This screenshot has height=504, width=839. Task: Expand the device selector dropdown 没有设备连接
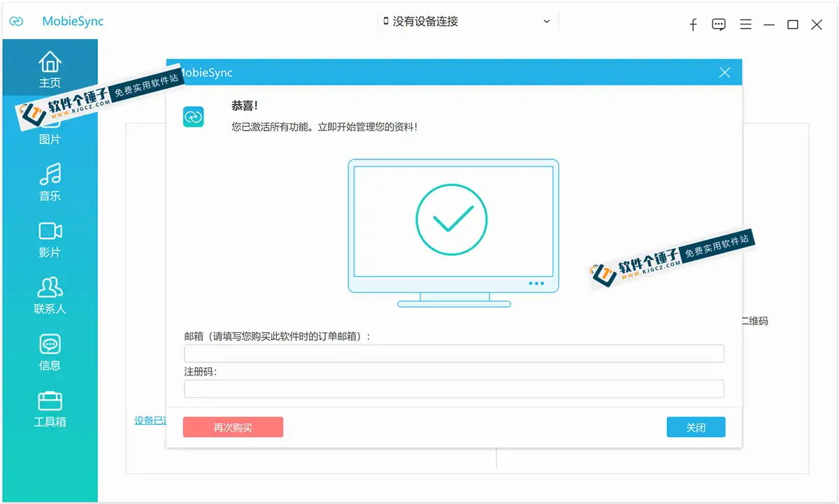pyautogui.click(x=467, y=22)
